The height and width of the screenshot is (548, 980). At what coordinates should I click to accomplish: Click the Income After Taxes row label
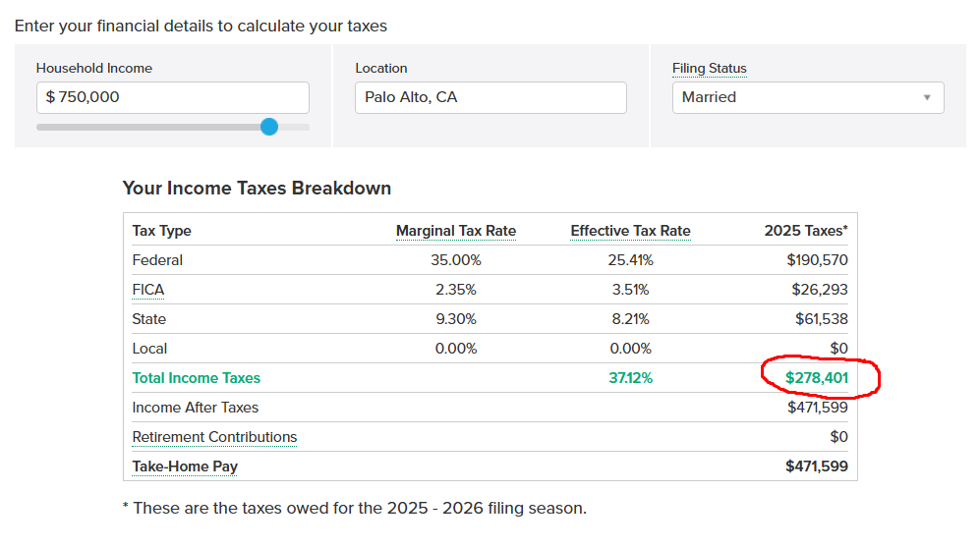196,408
